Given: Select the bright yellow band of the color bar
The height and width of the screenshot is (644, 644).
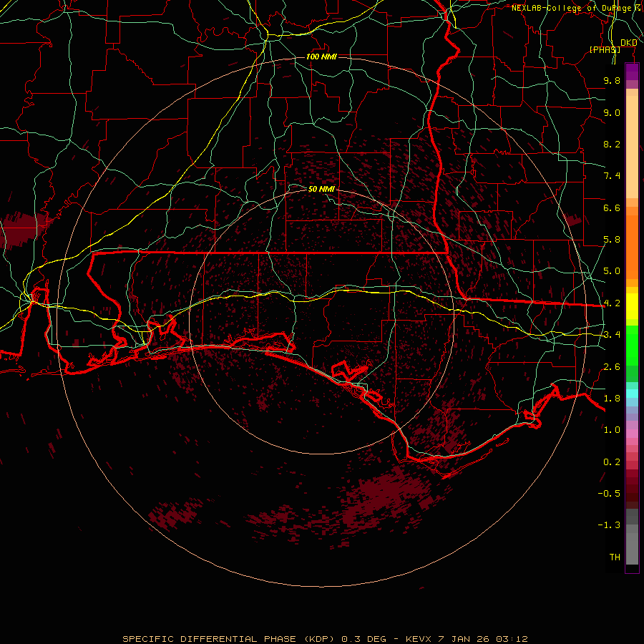Looking at the screenshot, I should [632, 306].
